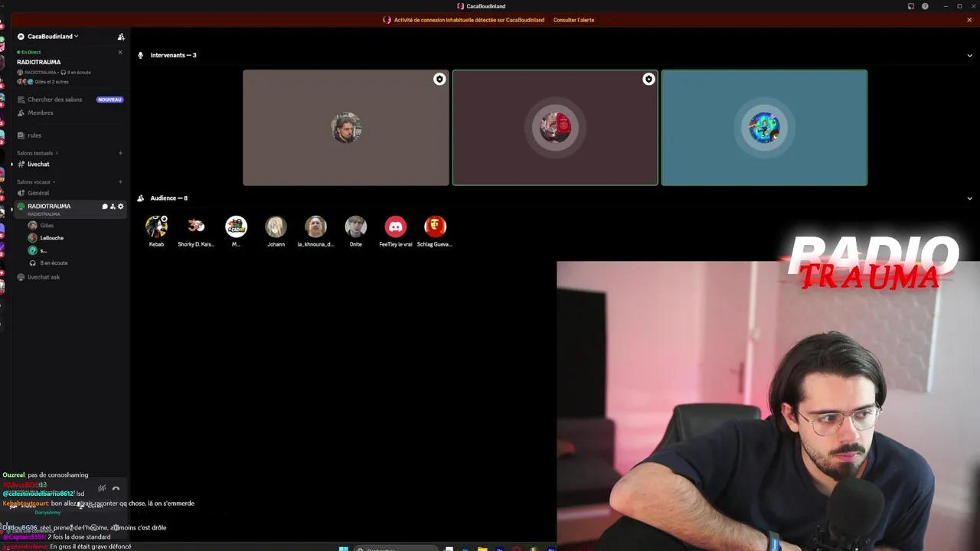Select the middle speaker tile with green outline

click(555, 128)
